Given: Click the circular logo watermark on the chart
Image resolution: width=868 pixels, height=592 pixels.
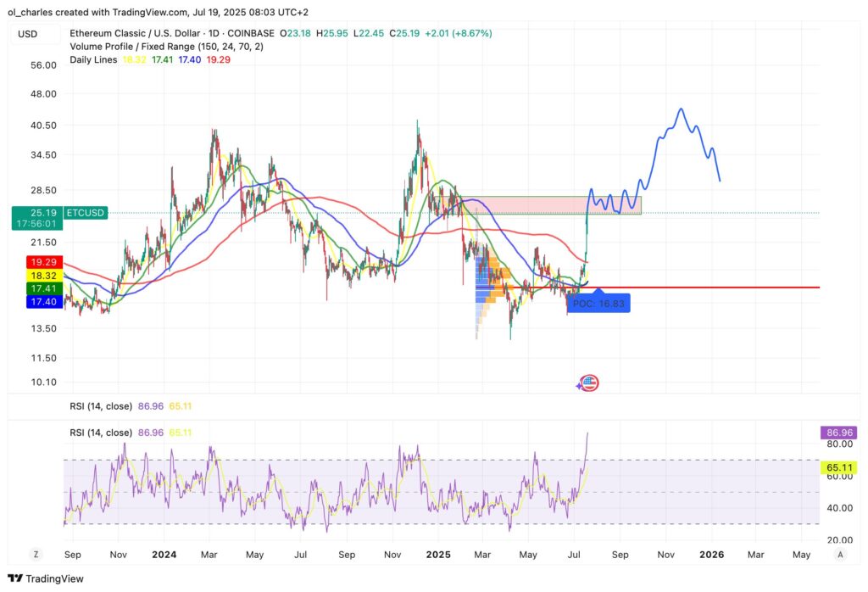Looking at the screenshot, I should click(587, 383).
